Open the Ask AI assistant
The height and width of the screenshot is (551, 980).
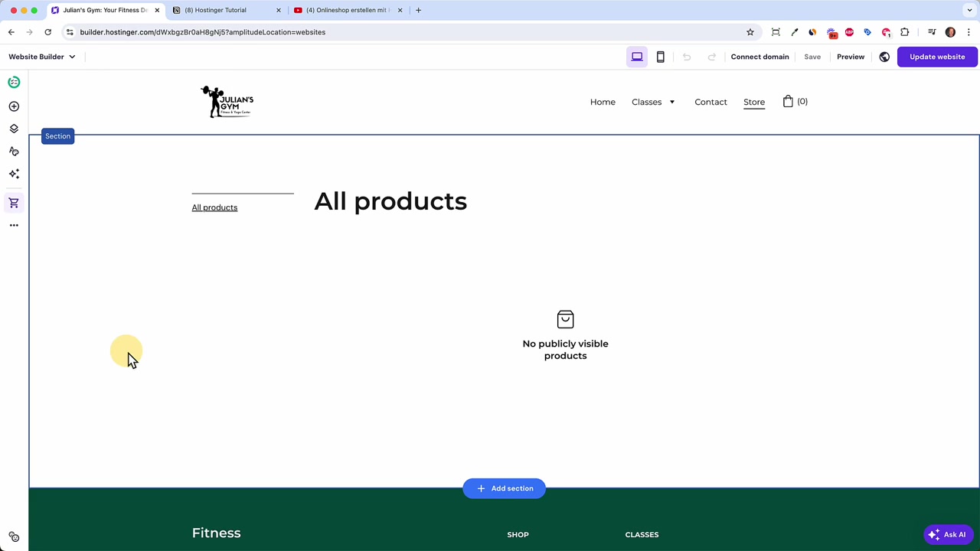(x=948, y=534)
